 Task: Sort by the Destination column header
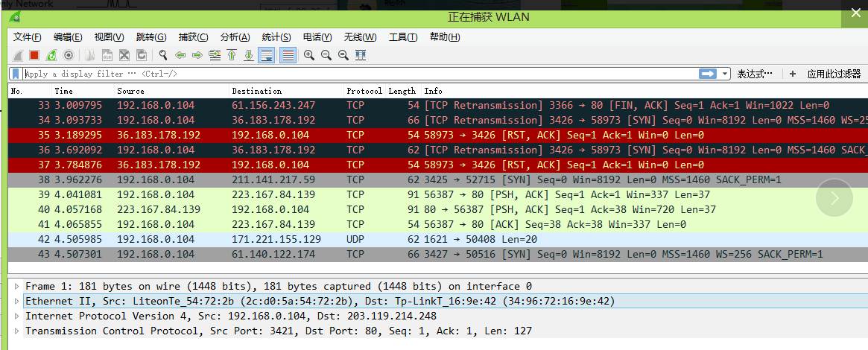coord(286,91)
